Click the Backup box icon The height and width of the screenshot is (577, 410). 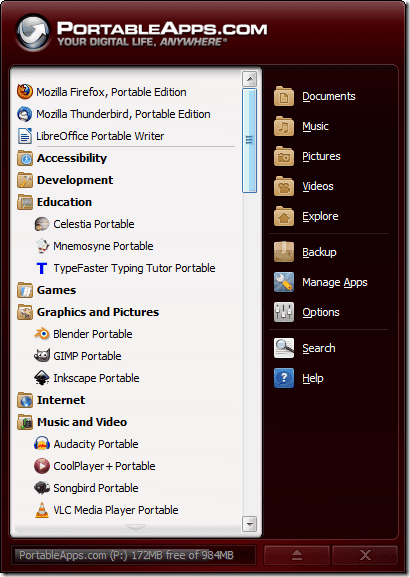pyautogui.click(x=284, y=252)
